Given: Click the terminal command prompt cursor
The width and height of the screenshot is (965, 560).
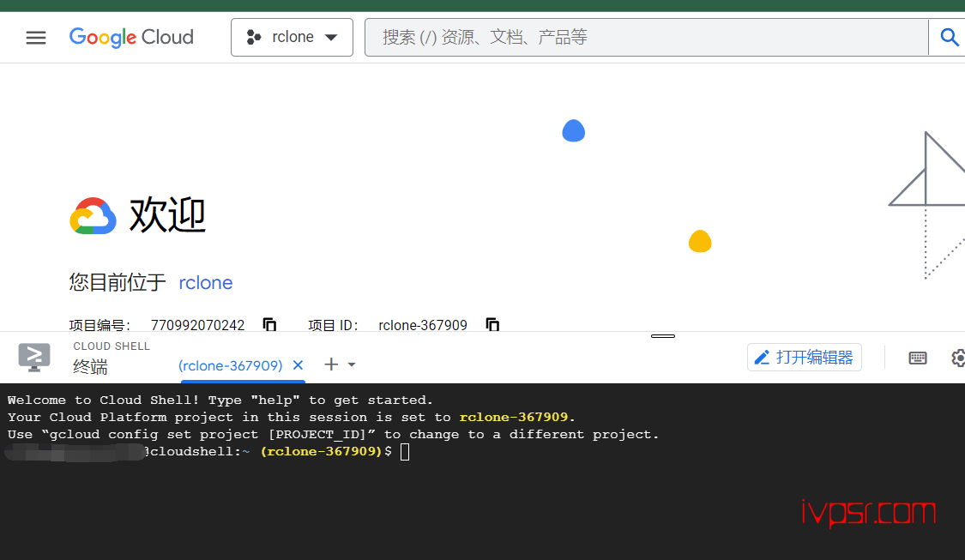Looking at the screenshot, I should pyautogui.click(x=405, y=452).
